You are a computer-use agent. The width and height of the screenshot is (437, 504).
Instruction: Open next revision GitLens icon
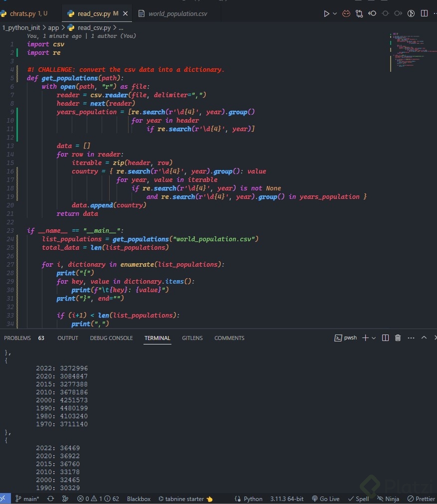click(398, 13)
